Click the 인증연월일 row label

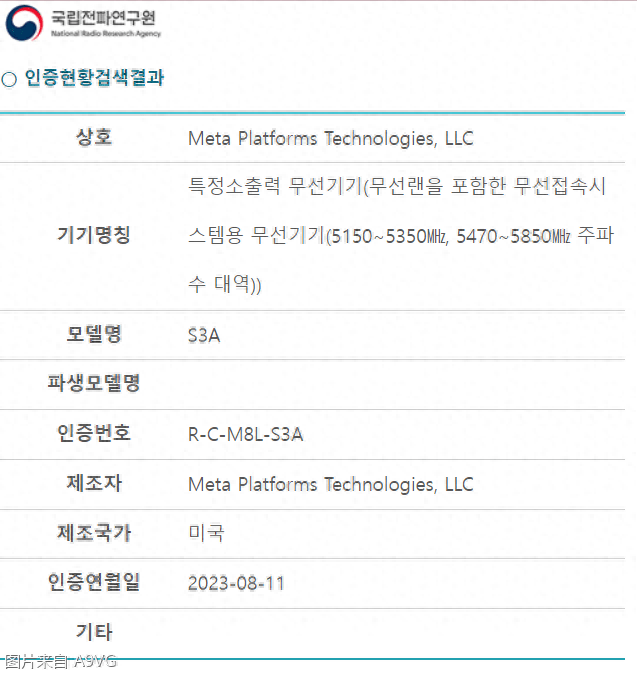(x=94, y=582)
